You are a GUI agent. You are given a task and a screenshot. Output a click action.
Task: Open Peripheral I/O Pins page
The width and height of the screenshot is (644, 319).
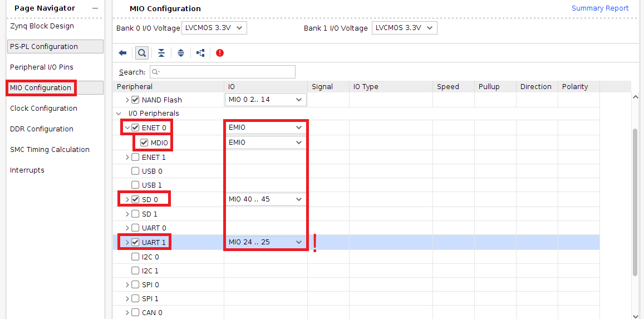click(42, 67)
